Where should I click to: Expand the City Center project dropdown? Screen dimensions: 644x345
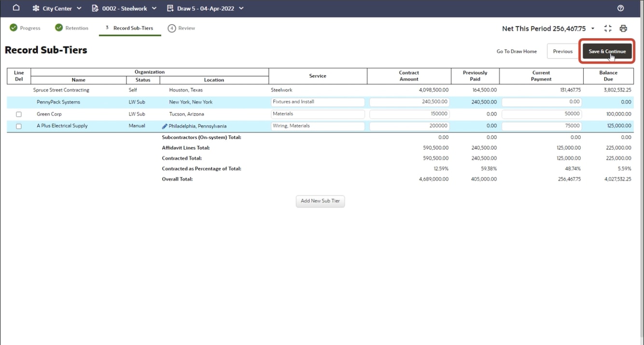[x=79, y=9]
